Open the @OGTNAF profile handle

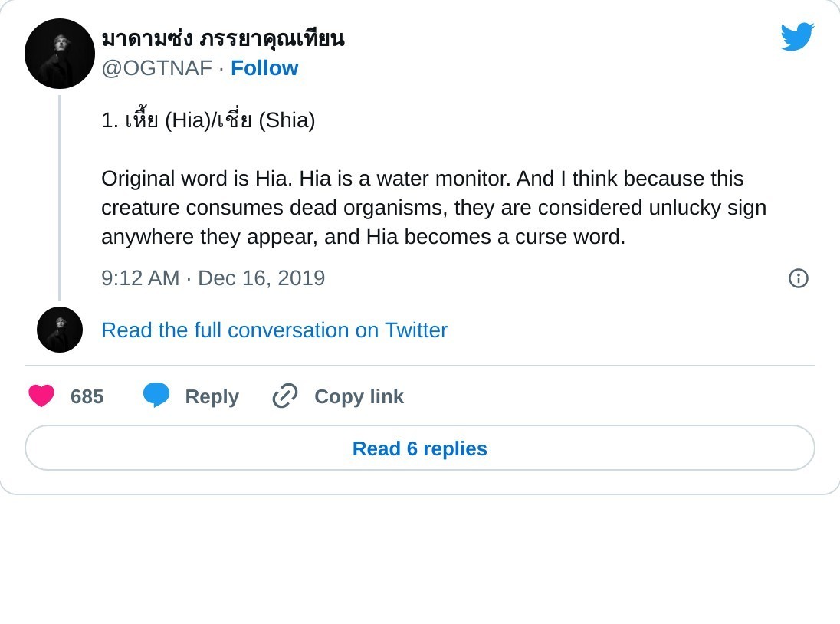point(157,68)
